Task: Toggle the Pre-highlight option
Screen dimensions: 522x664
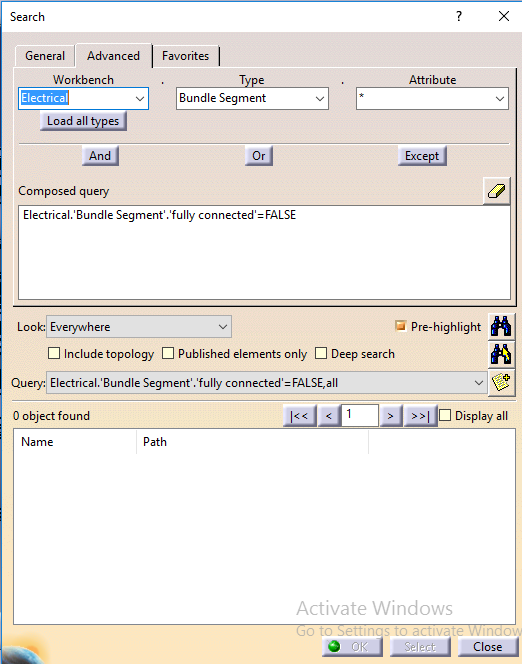Action: tap(400, 326)
